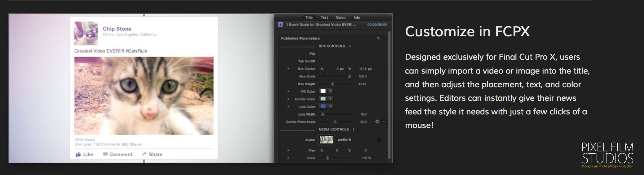Click the 150 Comments count

(107, 144)
